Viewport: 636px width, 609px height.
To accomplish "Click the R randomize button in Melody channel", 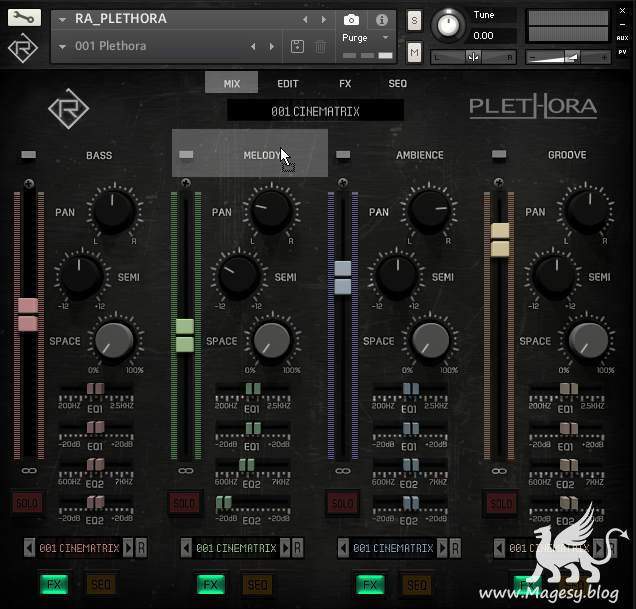I will click(x=298, y=548).
